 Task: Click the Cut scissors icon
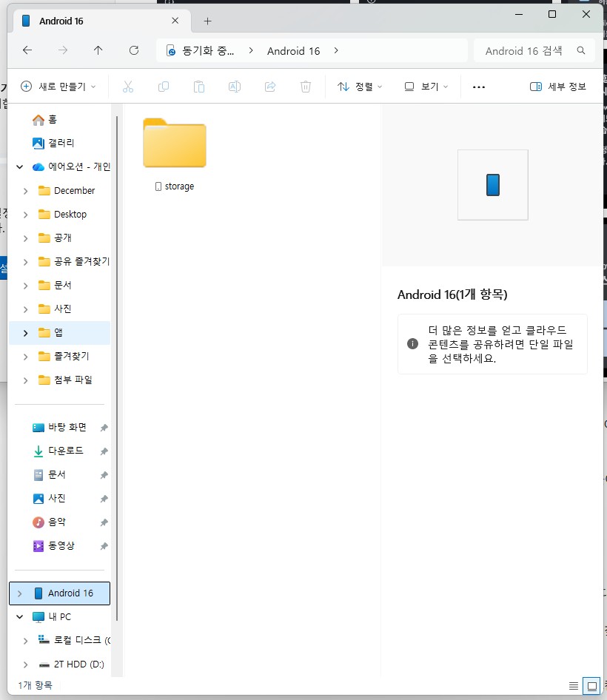128,87
